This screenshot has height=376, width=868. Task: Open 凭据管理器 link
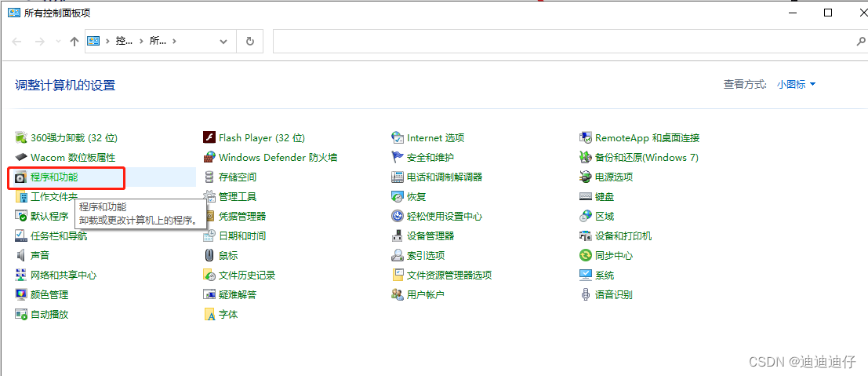[x=242, y=217]
